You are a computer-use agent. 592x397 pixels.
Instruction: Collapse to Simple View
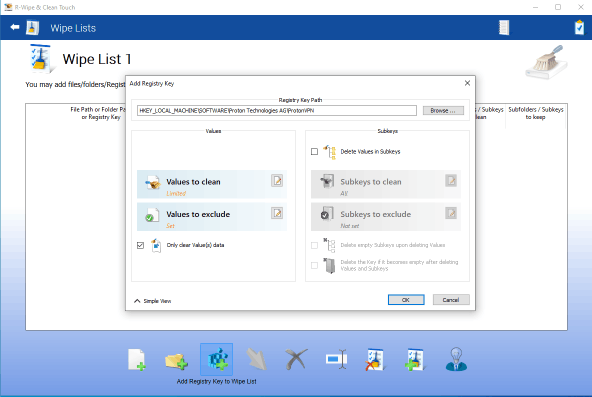click(x=153, y=301)
